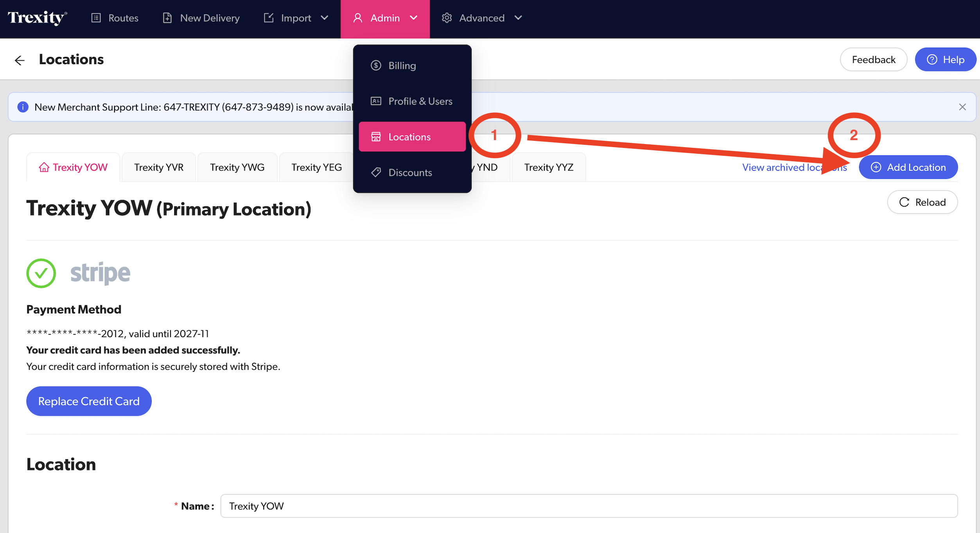This screenshot has height=533, width=980.
Task: Click the Feedback button
Action: (x=874, y=59)
